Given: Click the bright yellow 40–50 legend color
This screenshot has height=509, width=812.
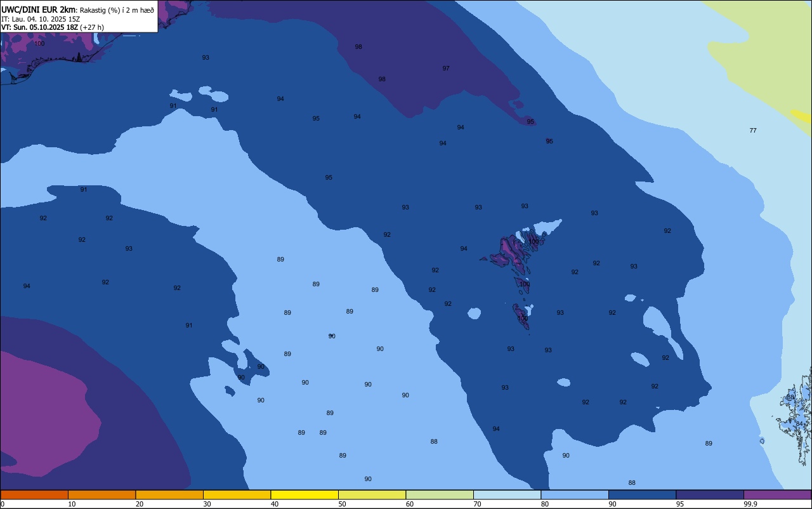Looking at the screenshot, I should [304, 494].
